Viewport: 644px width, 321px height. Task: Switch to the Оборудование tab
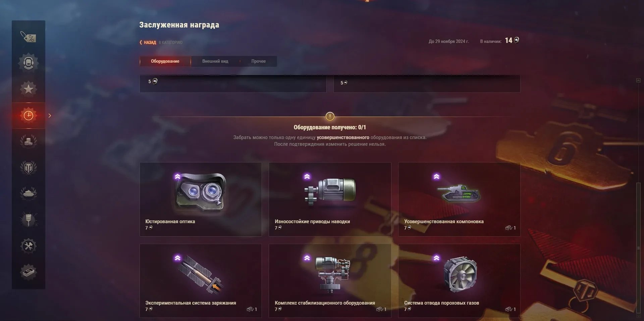coord(165,61)
